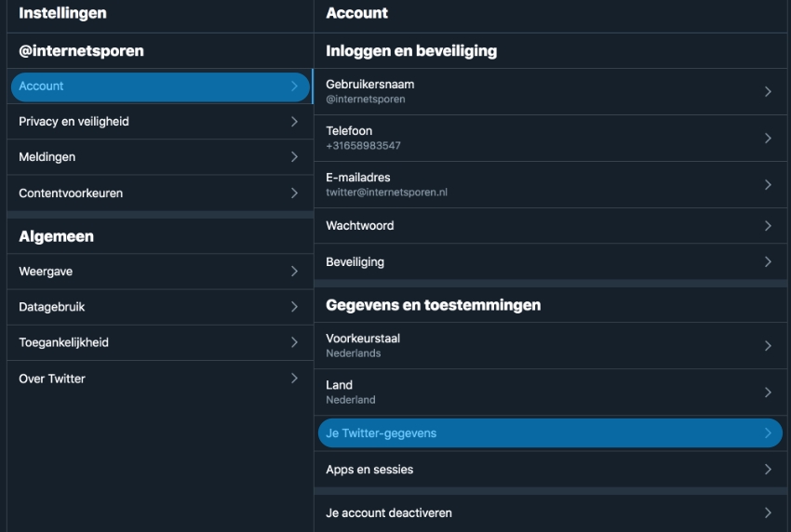Viewport: 791px width, 532px height.
Task: Click Je account deactiveren
Action: [x=549, y=512]
